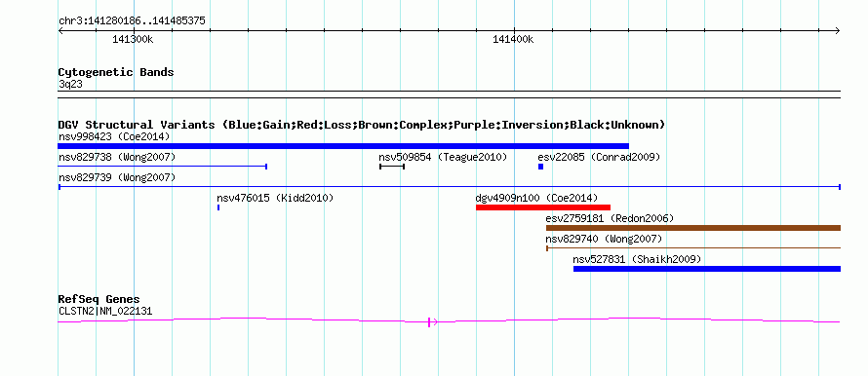This screenshot has height=376, width=868.
Task: Open esv22085 (Conrad2009) variant label
Action: (x=599, y=158)
